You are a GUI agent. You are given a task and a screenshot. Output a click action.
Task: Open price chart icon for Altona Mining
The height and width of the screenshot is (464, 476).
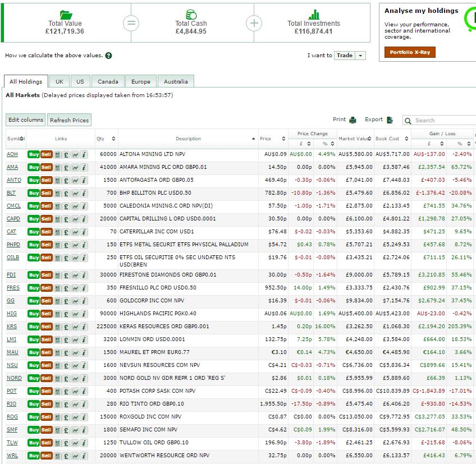coord(75,154)
